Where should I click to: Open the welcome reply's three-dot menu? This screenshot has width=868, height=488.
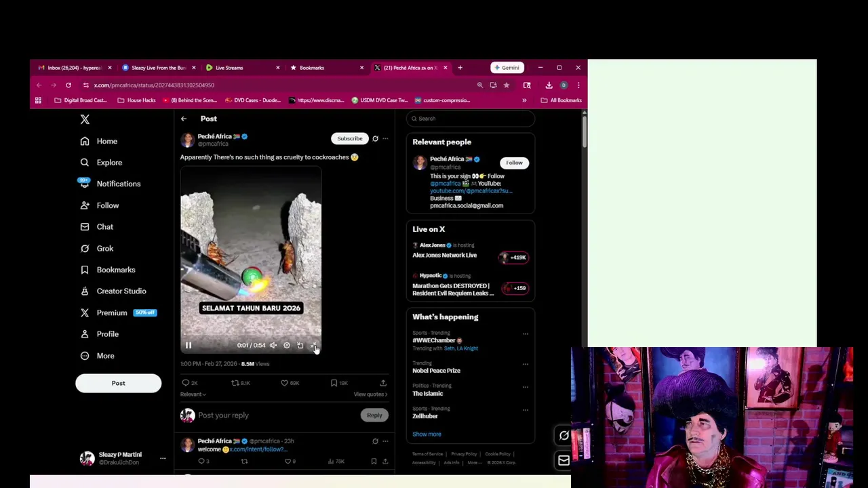click(x=385, y=441)
